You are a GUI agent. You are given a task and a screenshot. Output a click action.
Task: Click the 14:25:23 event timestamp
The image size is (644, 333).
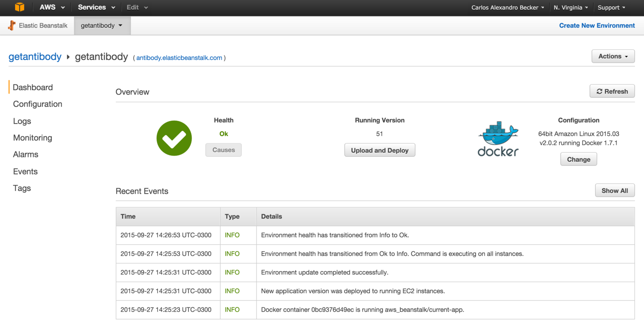(166, 310)
